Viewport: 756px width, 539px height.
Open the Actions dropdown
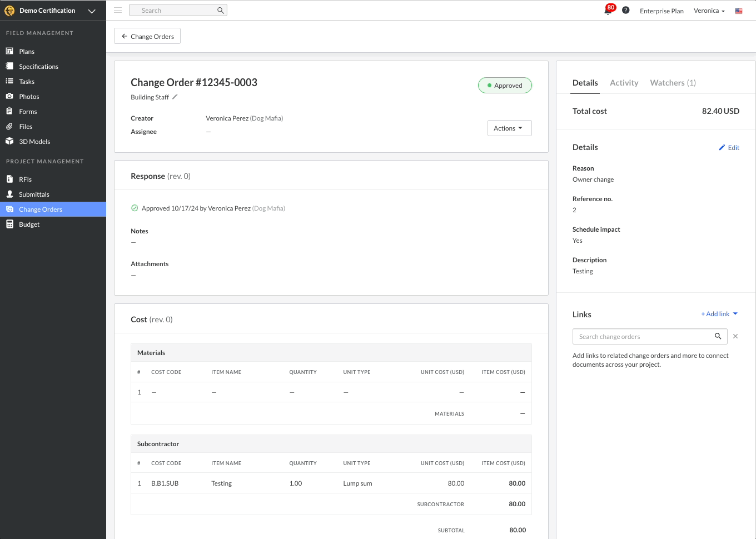pyautogui.click(x=509, y=128)
